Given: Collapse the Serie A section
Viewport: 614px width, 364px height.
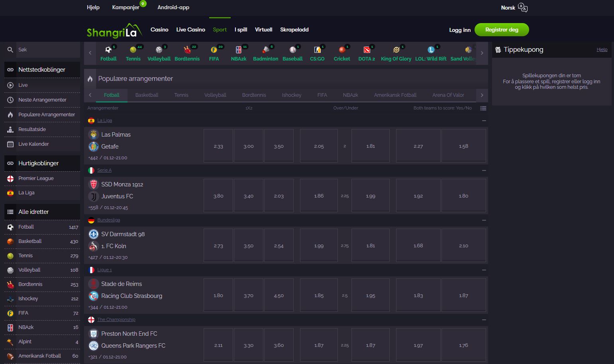Looking at the screenshot, I should 484,170.
